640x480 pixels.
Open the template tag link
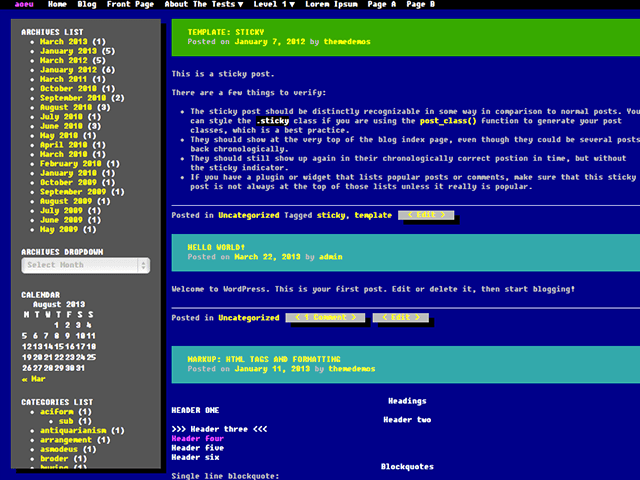click(x=373, y=215)
